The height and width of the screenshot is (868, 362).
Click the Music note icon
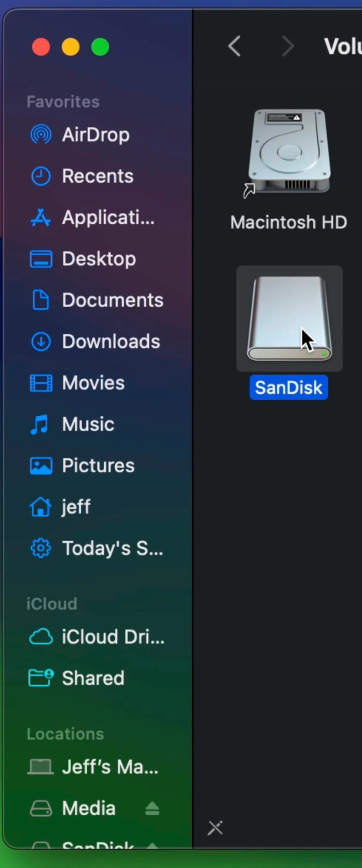click(40, 424)
